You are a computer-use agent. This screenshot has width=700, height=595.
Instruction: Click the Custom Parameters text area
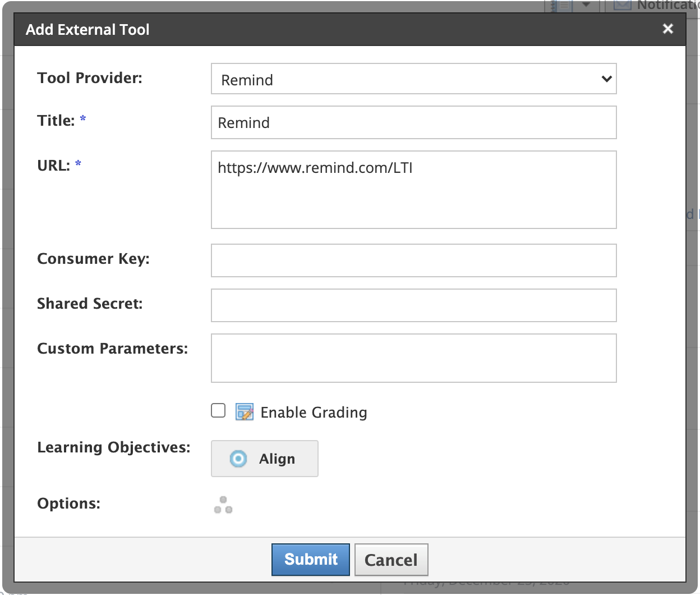click(413, 358)
